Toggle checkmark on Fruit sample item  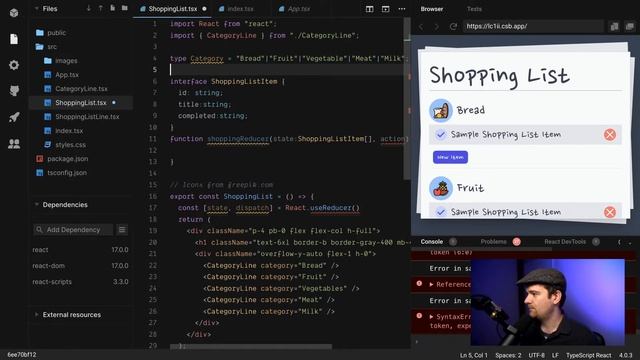(x=441, y=212)
